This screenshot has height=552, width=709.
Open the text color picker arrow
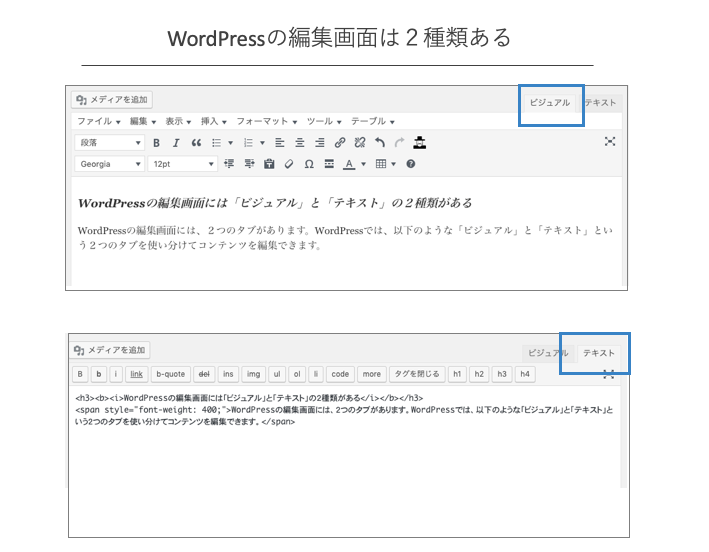[x=363, y=164]
